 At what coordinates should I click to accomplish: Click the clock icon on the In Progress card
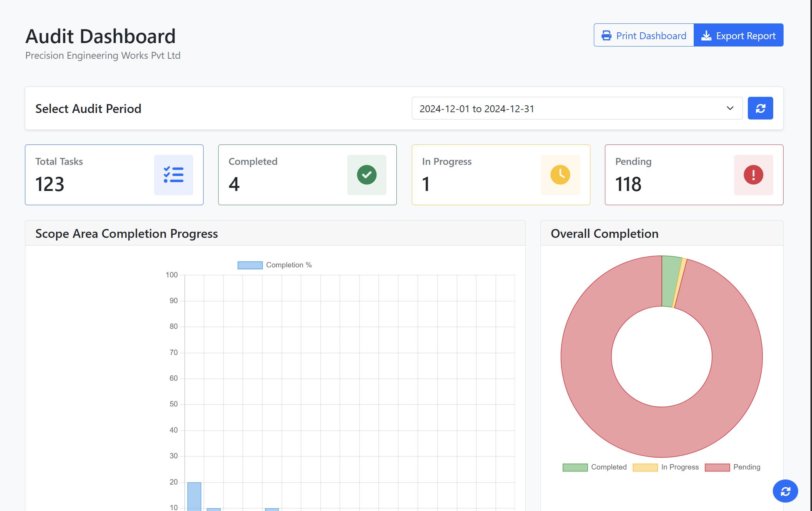(560, 175)
